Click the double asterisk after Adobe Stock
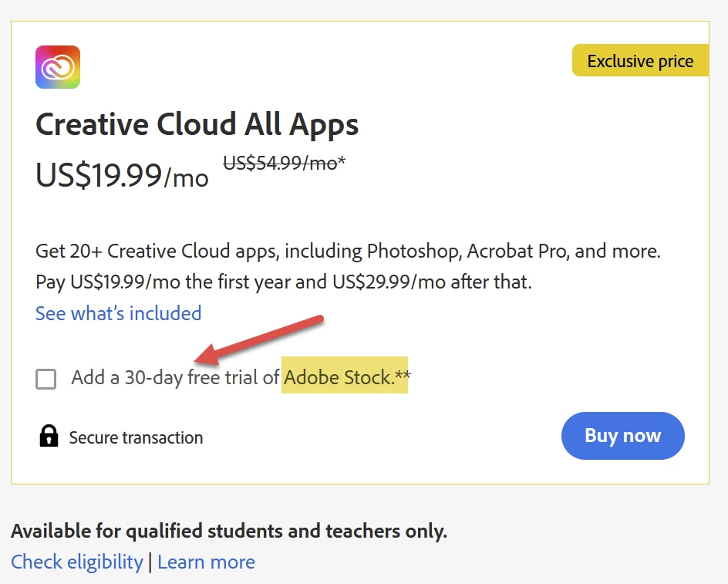The width and height of the screenshot is (728, 584). 403,376
